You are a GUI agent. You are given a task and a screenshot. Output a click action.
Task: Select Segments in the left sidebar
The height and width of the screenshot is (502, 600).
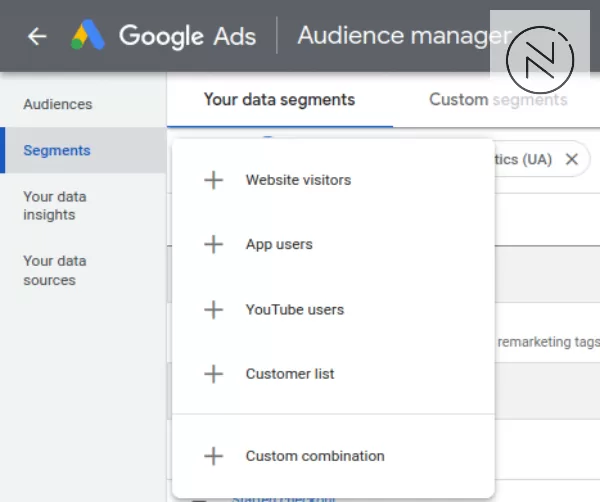pyautogui.click(x=57, y=151)
